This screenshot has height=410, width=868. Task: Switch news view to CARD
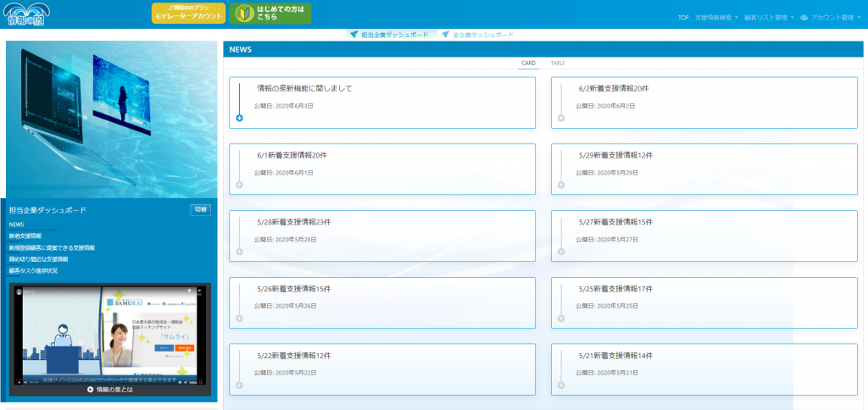click(528, 64)
